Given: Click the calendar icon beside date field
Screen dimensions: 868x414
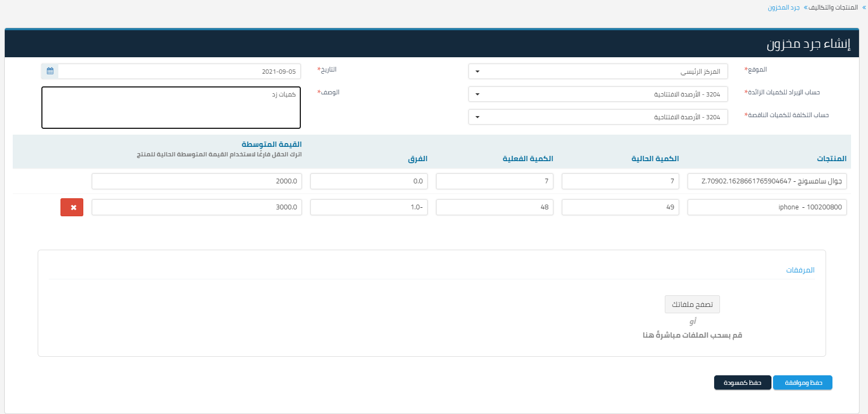Looking at the screenshot, I should pyautogui.click(x=50, y=71).
